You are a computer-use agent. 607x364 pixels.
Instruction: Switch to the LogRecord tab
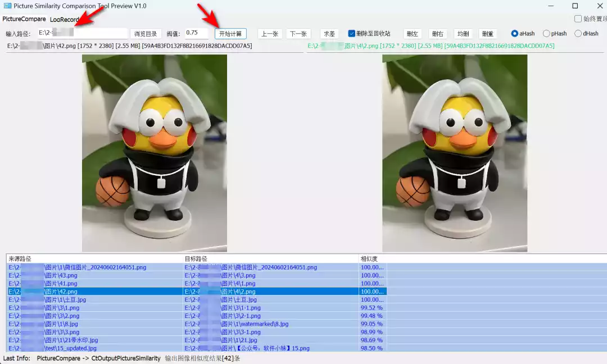64,20
